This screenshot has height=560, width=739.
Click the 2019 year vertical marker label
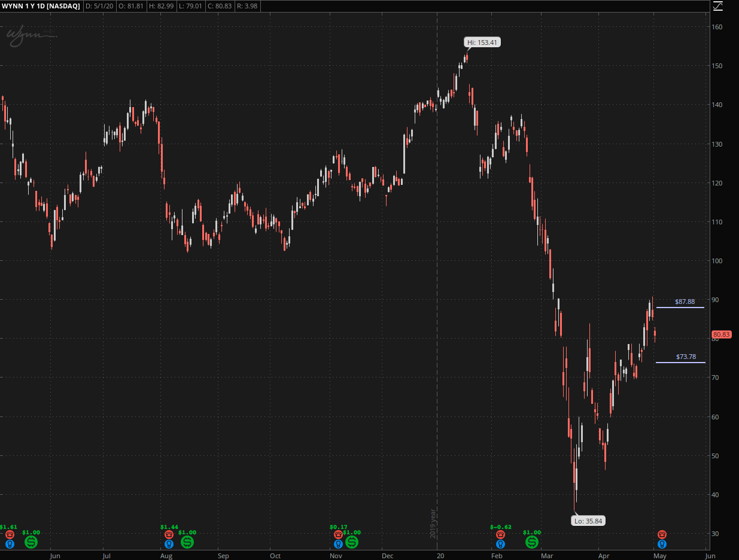(x=433, y=524)
